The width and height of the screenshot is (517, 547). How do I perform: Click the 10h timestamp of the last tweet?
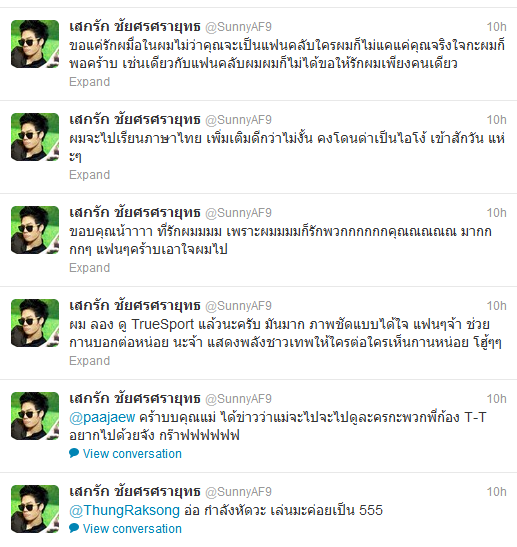(496, 492)
